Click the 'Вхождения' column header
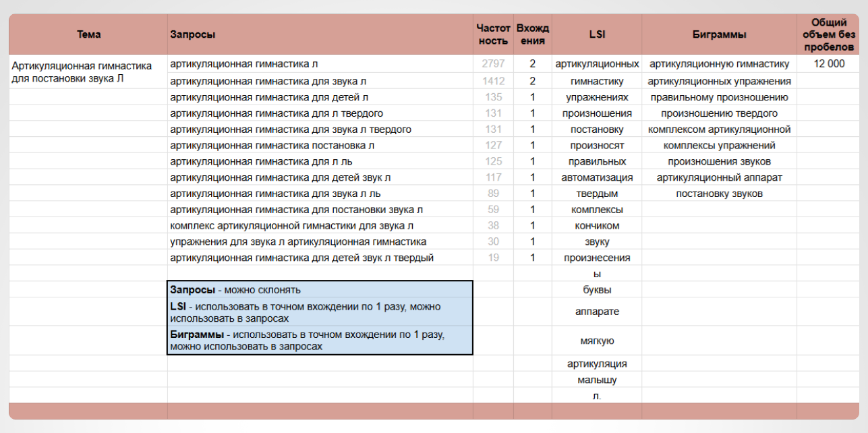868x433 pixels. click(x=532, y=34)
